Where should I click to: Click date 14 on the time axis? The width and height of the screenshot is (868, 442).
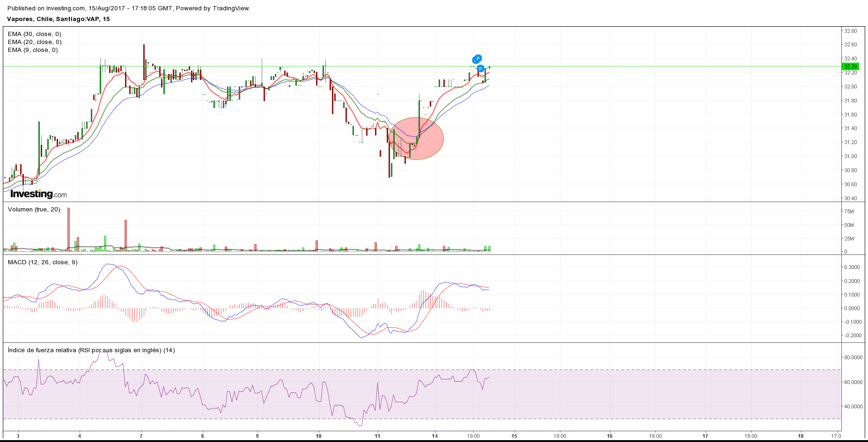[435, 436]
